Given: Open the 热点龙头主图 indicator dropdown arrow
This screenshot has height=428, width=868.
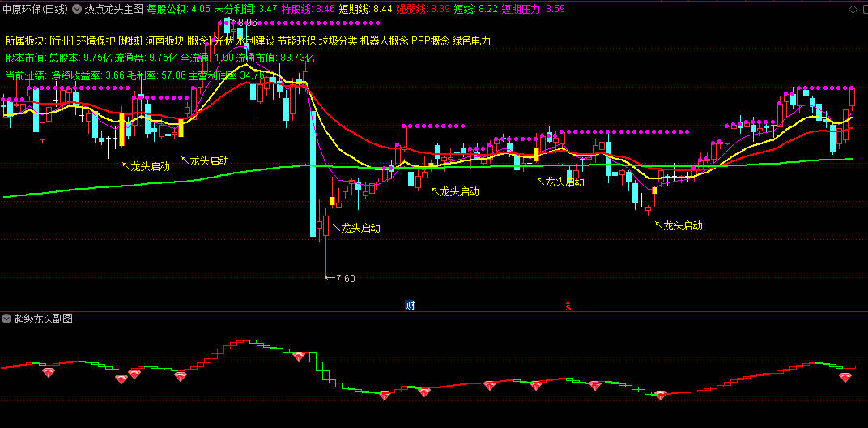Looking at the screenshot, I should [x=76, y=9].
